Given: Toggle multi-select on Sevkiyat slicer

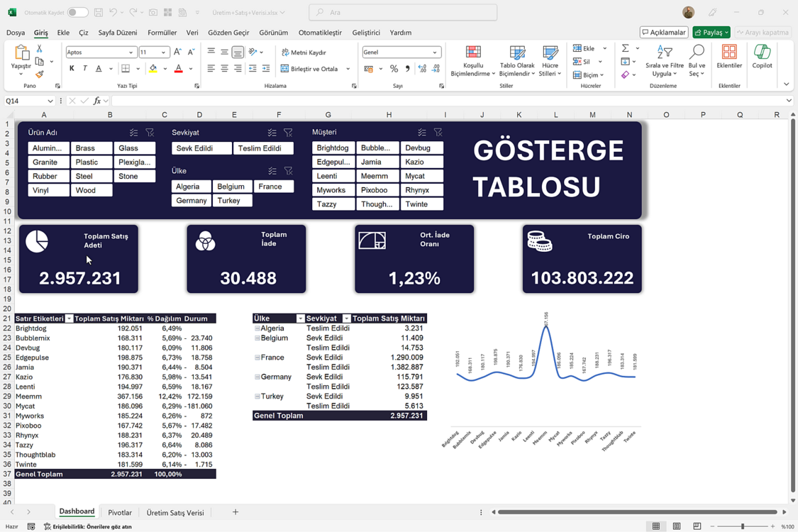Looking at the screenshot, I should click(272, 133).
